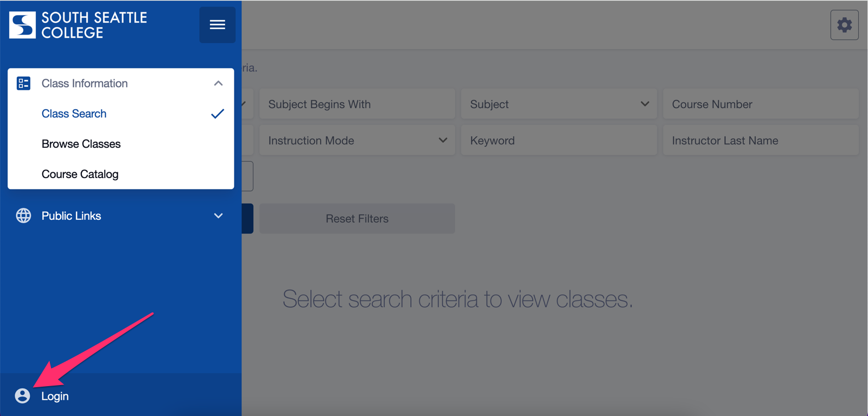Click the Instructor Last Name input field

pos(760,140)
